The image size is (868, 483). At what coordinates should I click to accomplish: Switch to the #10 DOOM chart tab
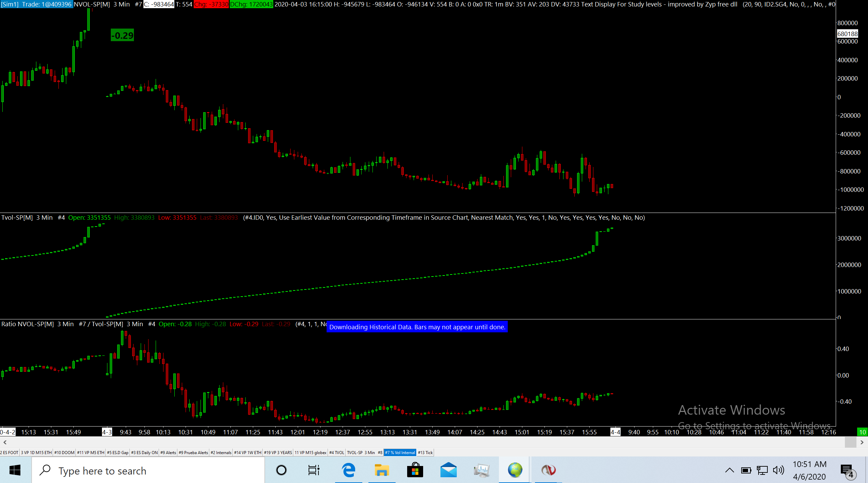point(64,452)
